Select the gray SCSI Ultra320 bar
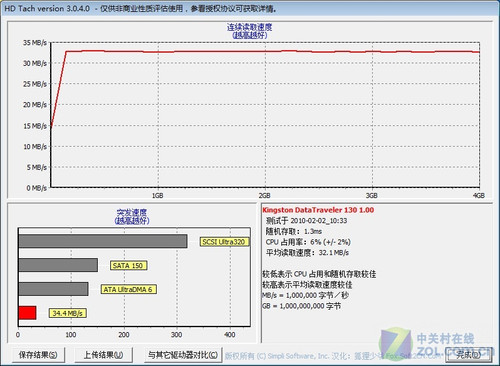 [103, 241]
